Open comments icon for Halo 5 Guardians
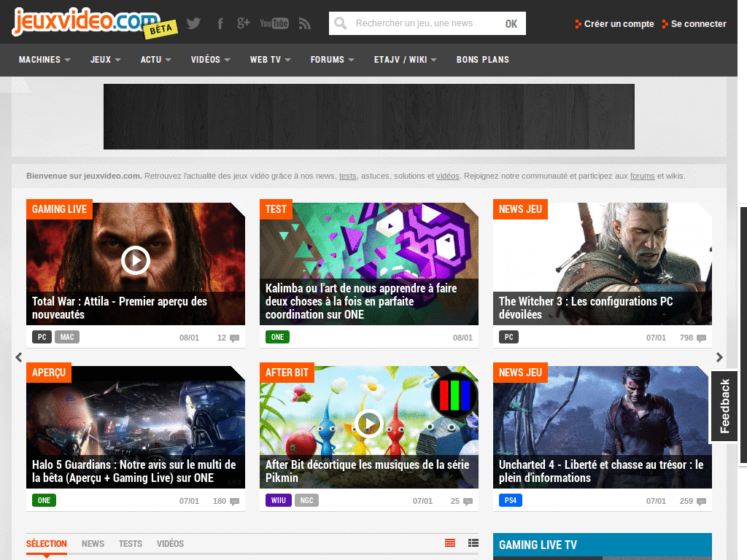Image resolution: width=747 pixels, height=560 pixels. [x=234, y=502]
